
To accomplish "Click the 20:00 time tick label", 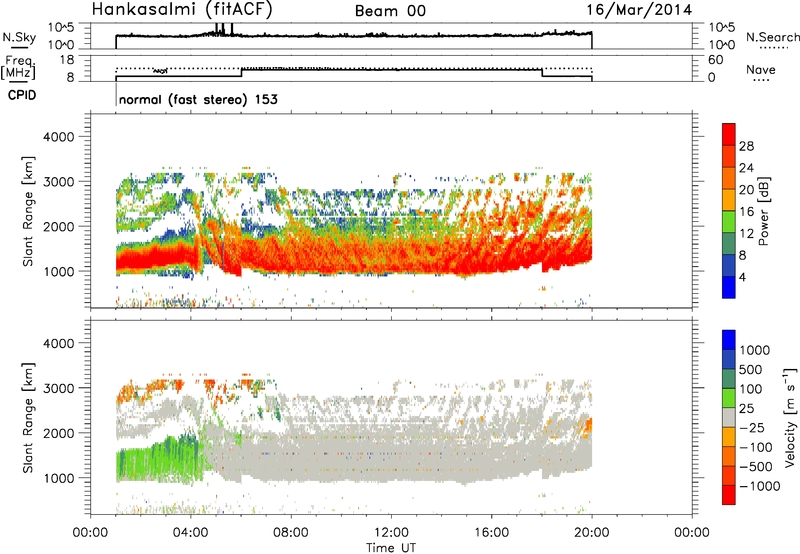I will pyautogui.click(x=592, y=533).
